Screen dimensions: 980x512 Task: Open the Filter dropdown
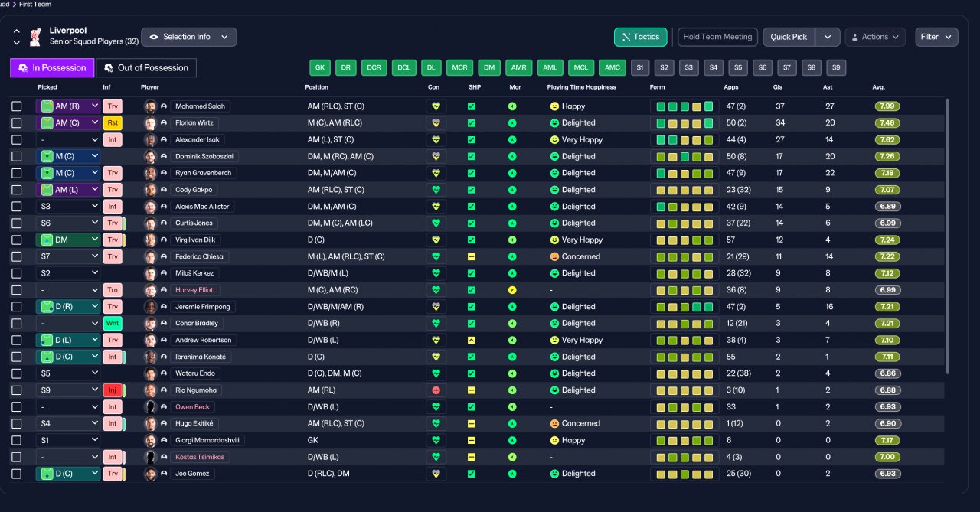[936, 37]
